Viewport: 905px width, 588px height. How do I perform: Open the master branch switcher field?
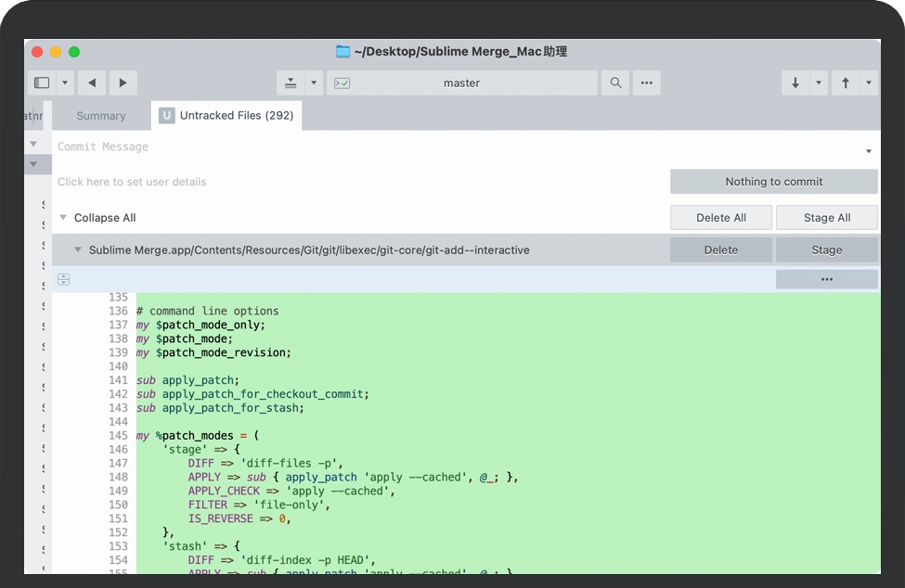click(461, 83)
